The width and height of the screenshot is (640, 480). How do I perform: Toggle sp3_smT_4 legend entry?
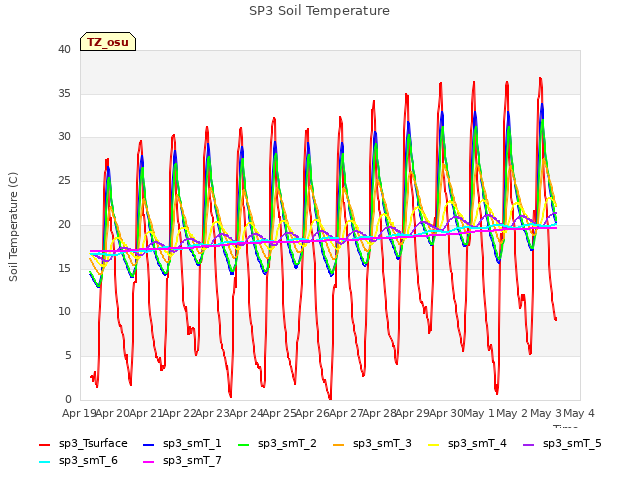467,444
